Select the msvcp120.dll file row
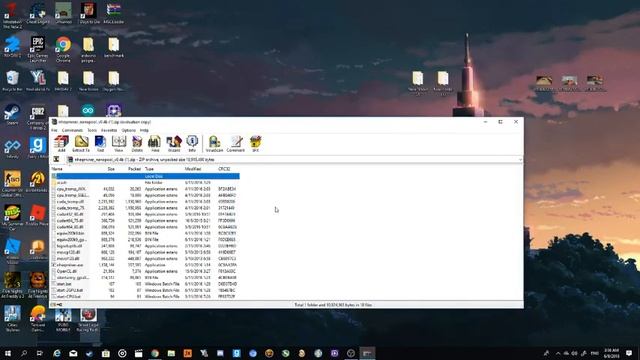 click(x=145, y=252)
